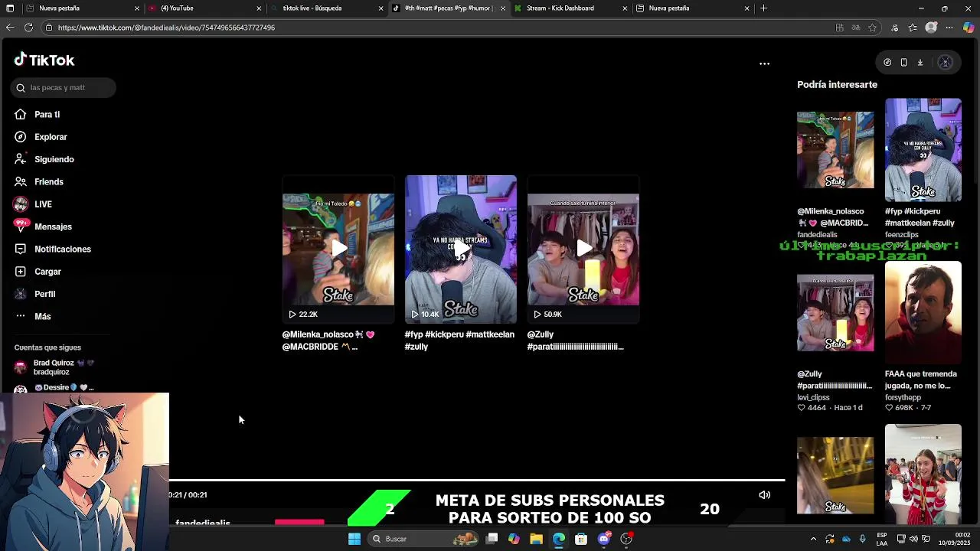Open the browser profile avatar
Image resolution: width=980 pixels, height=551 pixels.
coord(931,28)
